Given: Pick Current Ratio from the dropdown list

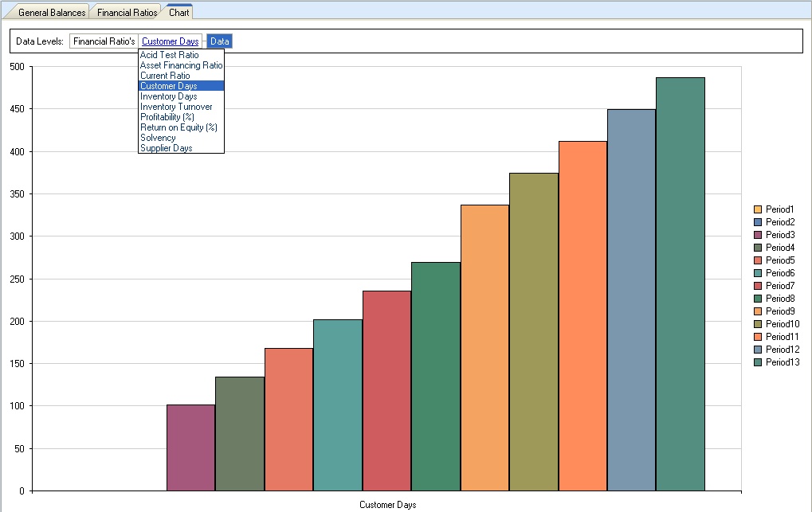Looking at the screenshot, I should coord(165,76).
